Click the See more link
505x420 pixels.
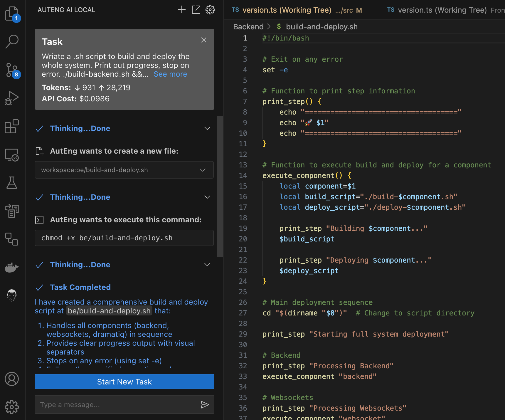point(170,74)
